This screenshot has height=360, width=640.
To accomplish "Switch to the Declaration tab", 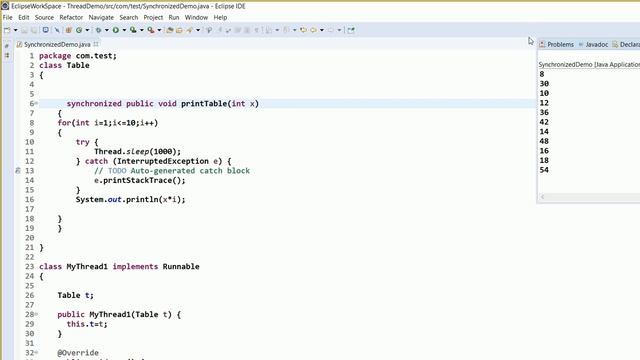I will pos(626,44).
